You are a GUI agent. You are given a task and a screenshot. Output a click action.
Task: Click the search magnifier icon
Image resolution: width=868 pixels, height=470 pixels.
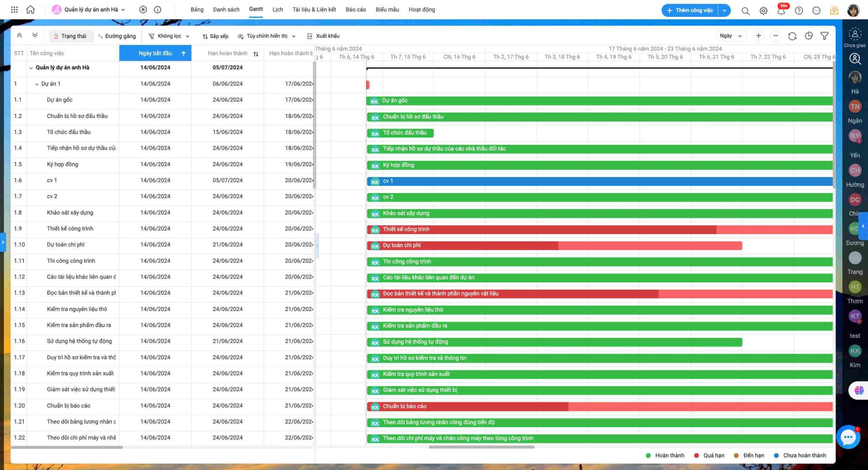tap(745, 11)
